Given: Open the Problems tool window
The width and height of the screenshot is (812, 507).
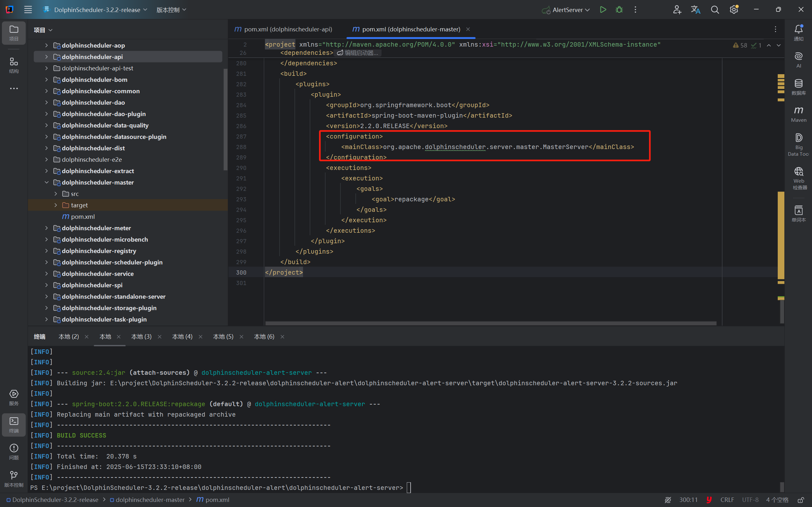Looking at the screenshot, I should [x=14, y=451].
